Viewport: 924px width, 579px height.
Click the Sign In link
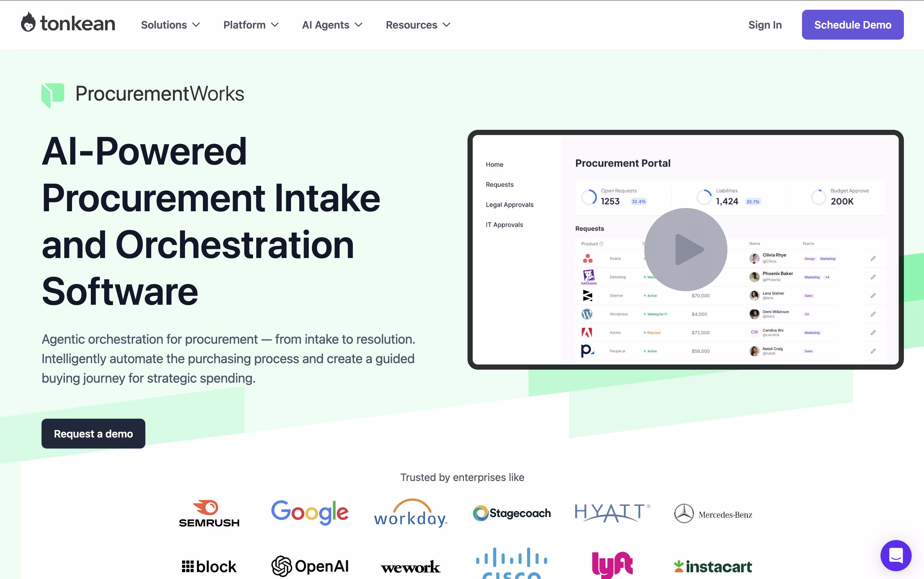(x=765, y=25)
